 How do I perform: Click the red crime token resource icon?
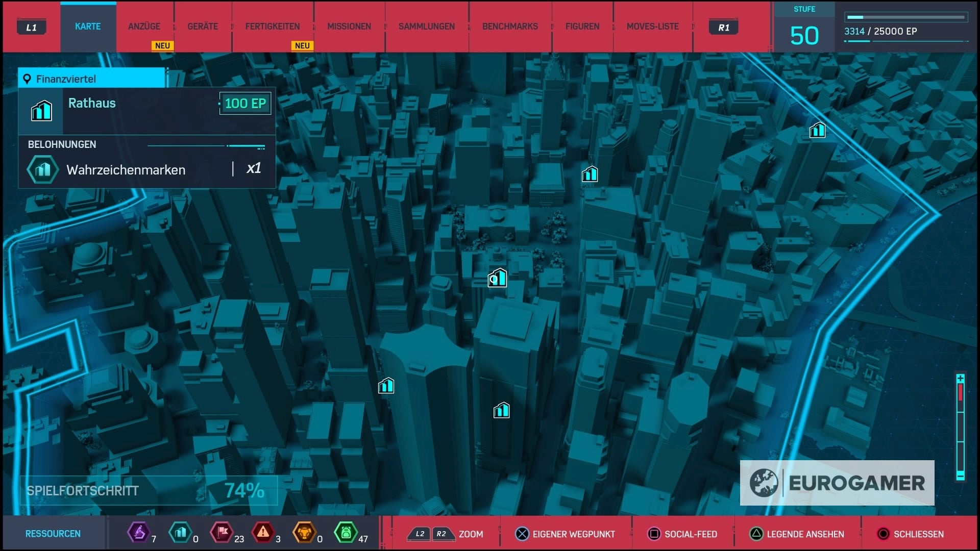click(263, 533)
